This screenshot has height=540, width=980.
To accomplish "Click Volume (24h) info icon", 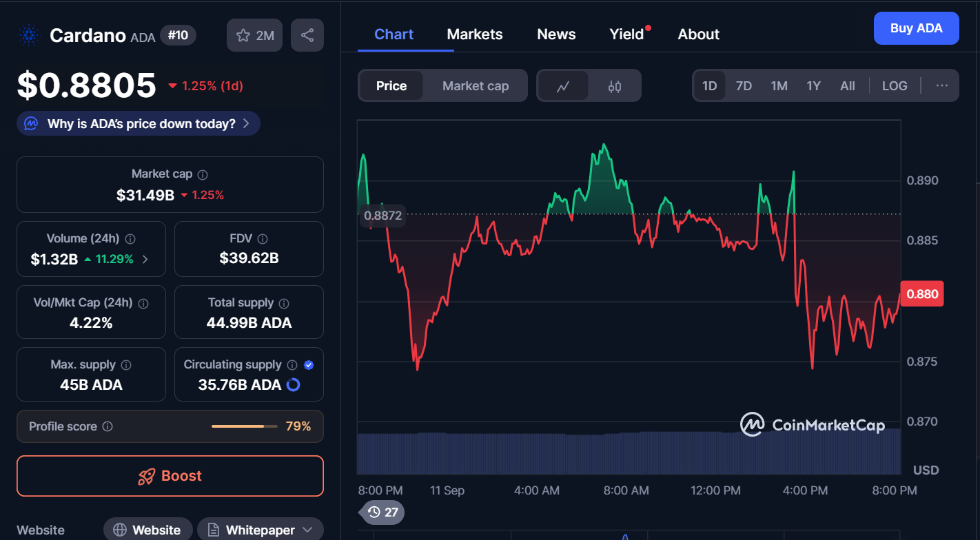I will 130,239.
